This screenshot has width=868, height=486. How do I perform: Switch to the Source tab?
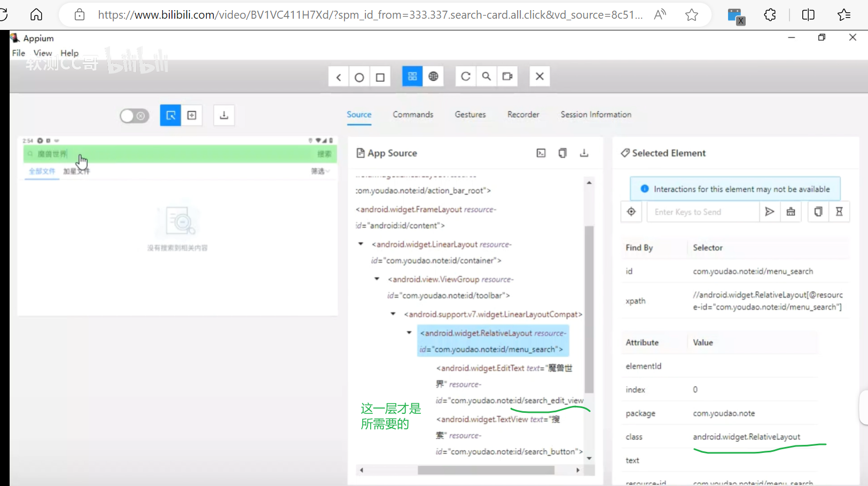[x=359, y=114]
